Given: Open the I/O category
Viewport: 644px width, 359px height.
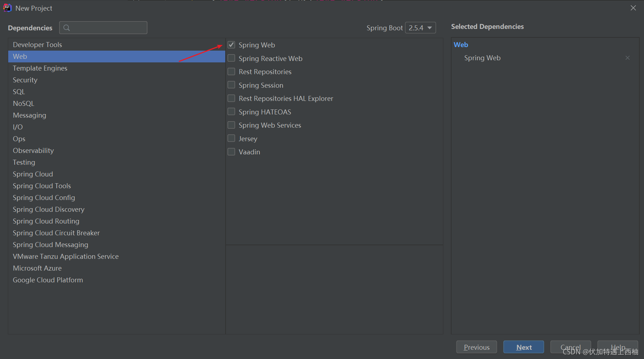Looking at the screenshot, I should tap(117, 127).
